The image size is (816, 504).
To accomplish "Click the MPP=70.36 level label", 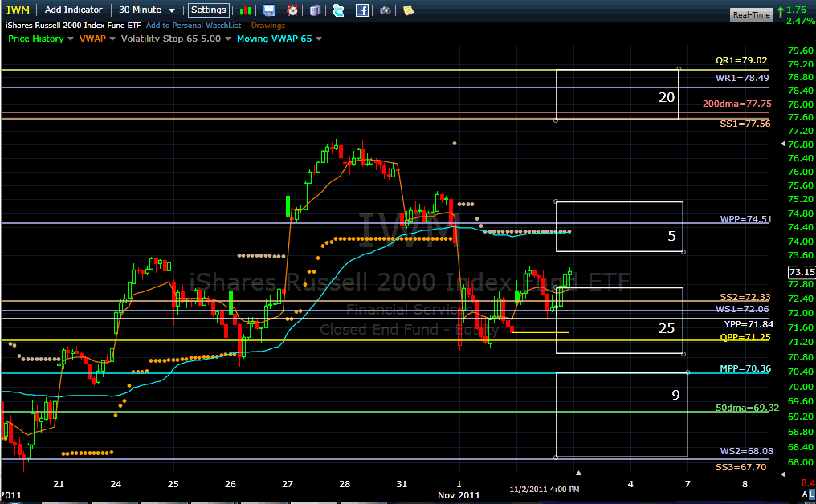I will pos(745,368).
